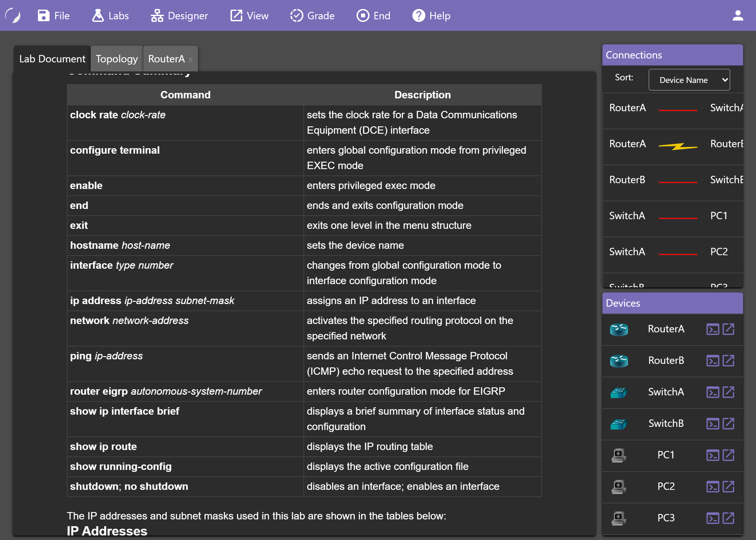Screen dimensions: 756x540
Task: Pop out the SwitchB device window
Action: [728, 424]
